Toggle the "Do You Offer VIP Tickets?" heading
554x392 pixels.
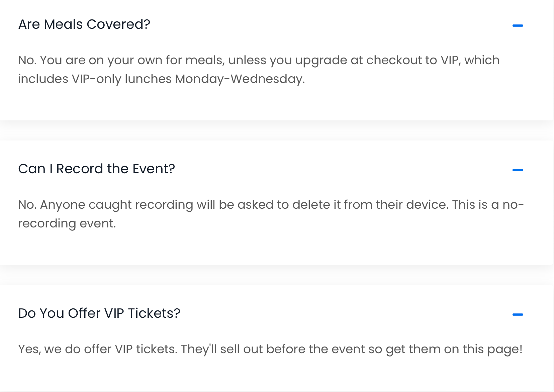pyautogui.click(x=99, y=313)
